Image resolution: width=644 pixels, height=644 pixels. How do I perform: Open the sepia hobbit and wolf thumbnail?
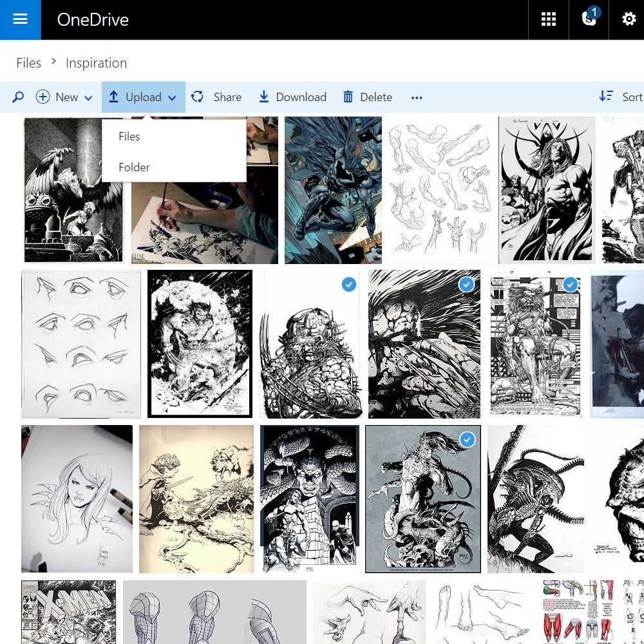pyautogui.click(x=196, y=498)
